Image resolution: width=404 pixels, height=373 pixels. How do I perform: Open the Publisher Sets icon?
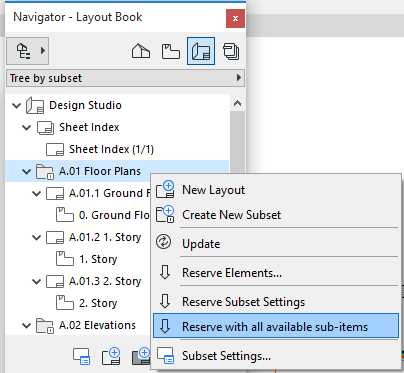[x=231, y=51]
